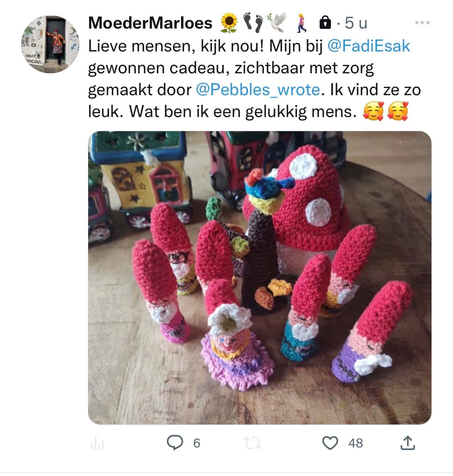Click the MoederMarloes display name
Screen dimensions: 453x476
pos(150,23)
